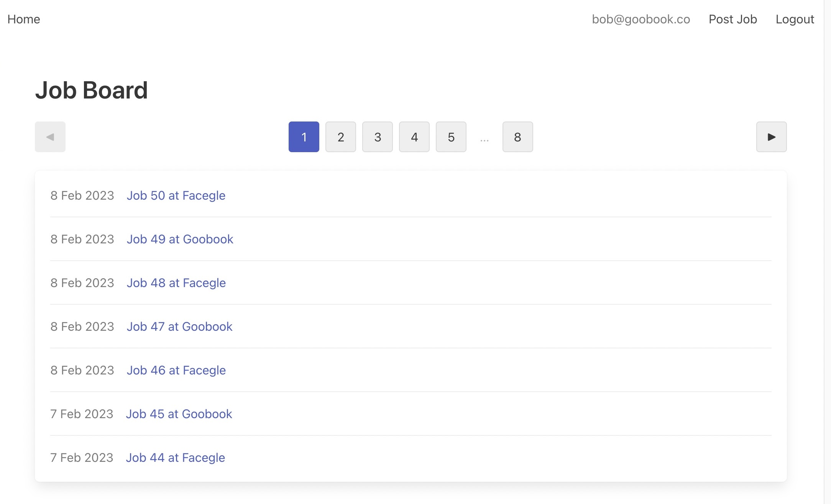Image resolution: width=831 pixels, height=504 pixels.
Task: Click the active page 1 button
Action: click(x=304, y=137)
